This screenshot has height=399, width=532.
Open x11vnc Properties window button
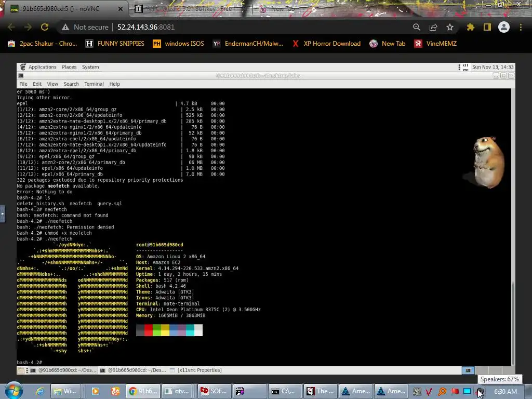pyautogui.click(x=195, y=370)
